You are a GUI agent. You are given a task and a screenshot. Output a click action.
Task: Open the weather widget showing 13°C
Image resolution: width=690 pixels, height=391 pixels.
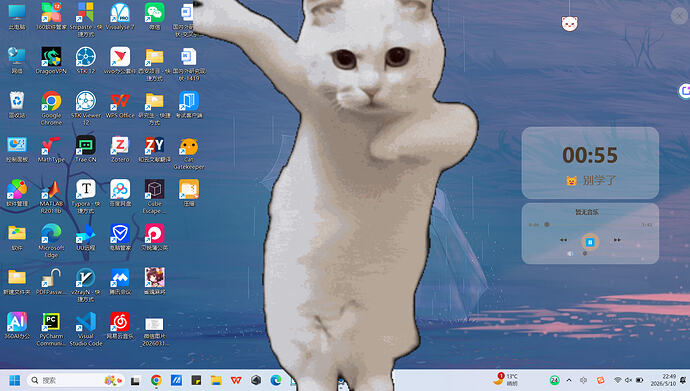506,380
